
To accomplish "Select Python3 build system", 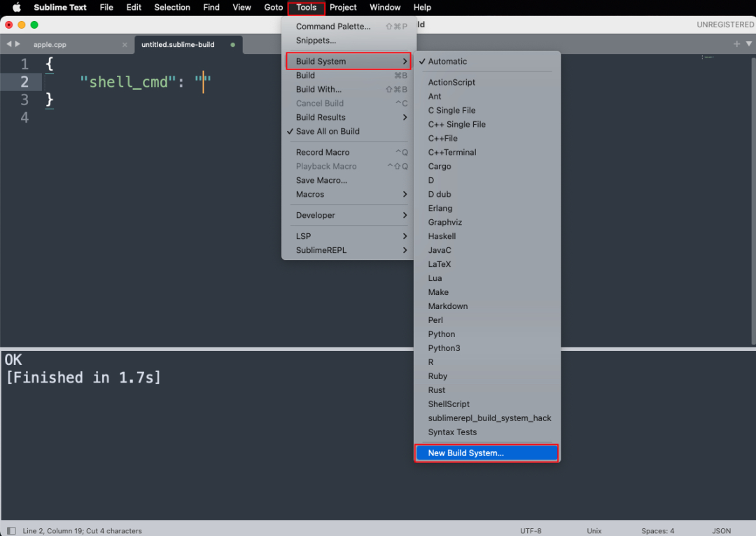I will (x=487, y=348).
